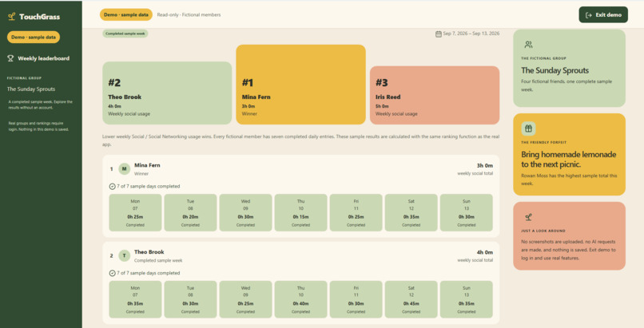Image resolution: width=644 pixels, height=328 pixels.
Task: Click top bar Demo sample data badge
Action: pyautogui.click(x=126, y=14)
